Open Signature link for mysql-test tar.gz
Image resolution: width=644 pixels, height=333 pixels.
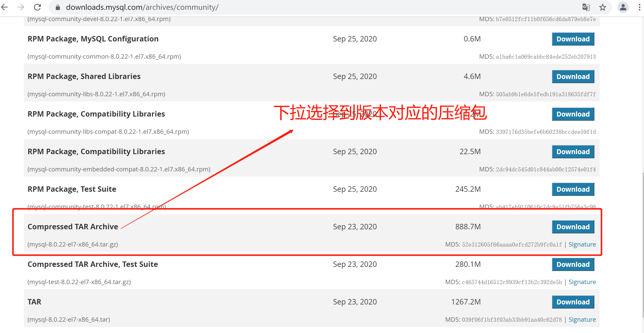click(x=582, y=282)
